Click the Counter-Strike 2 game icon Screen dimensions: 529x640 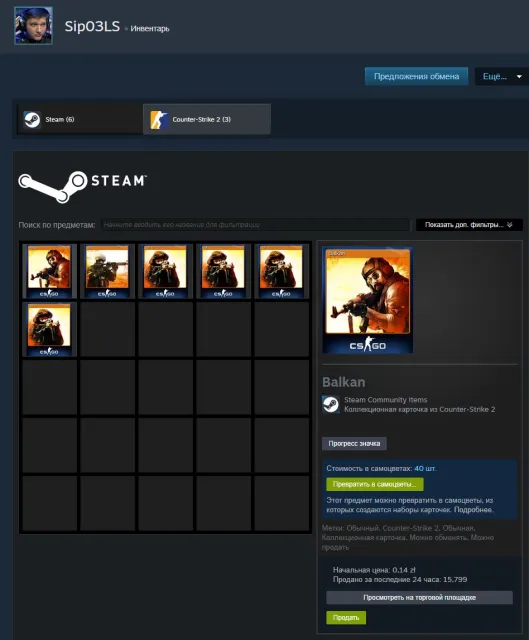click(159, 120)
